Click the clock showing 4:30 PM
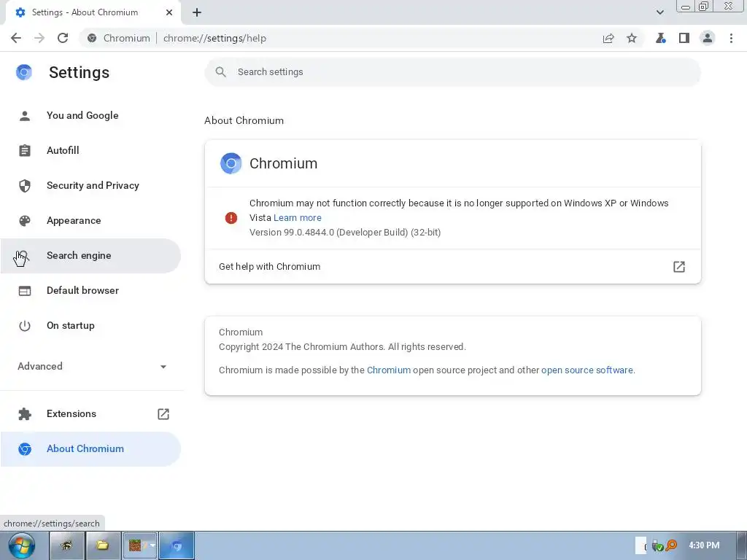747x560 pixels. point(704,545)
